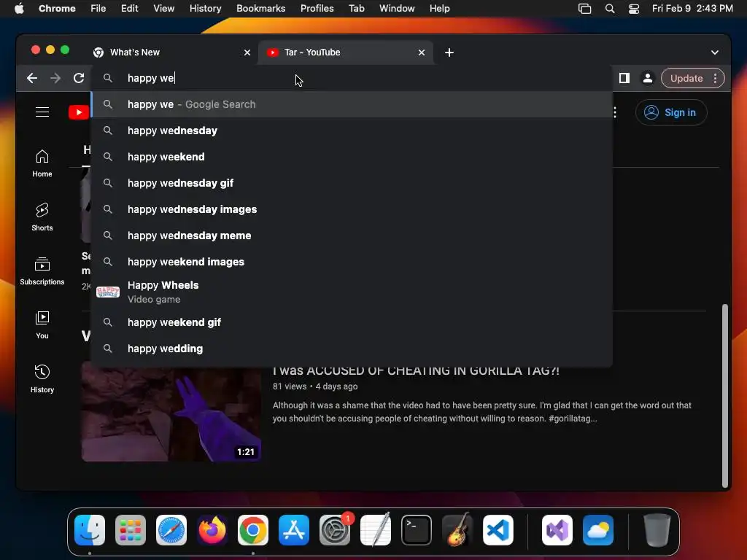This screenshot has width=747, height=560.
Task: Choose suggestion happy wednesday gif
Action: (x=352, y=183)
